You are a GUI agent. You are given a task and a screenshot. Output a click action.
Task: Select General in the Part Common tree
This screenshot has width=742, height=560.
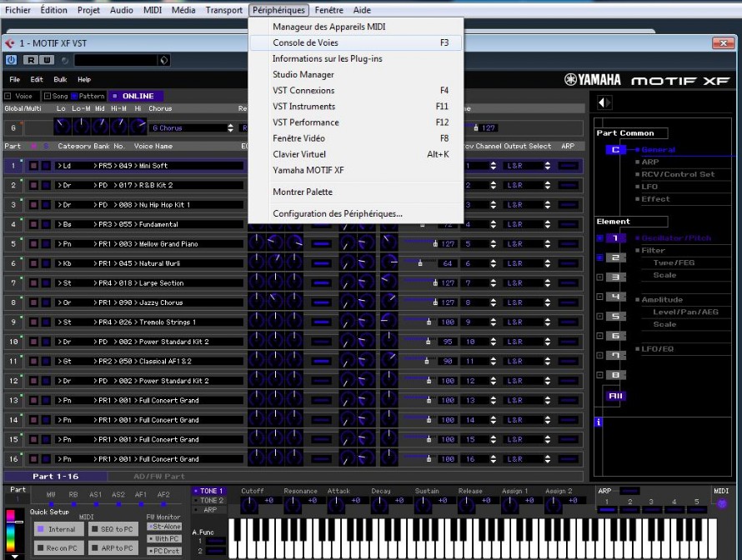tap(659, 150)
